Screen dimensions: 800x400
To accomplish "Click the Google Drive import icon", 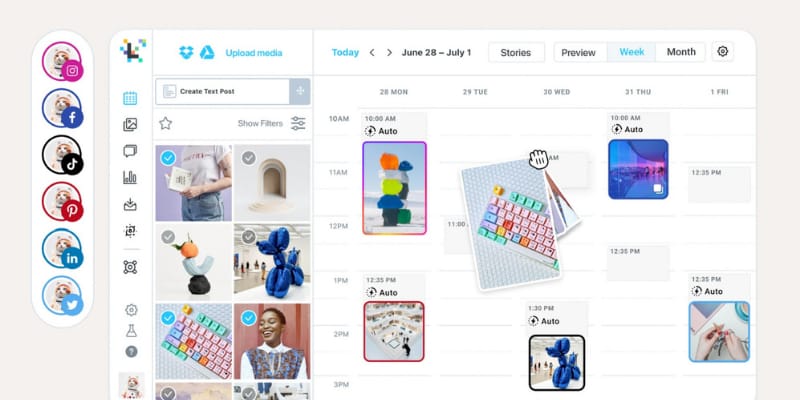I will [207, 53].
